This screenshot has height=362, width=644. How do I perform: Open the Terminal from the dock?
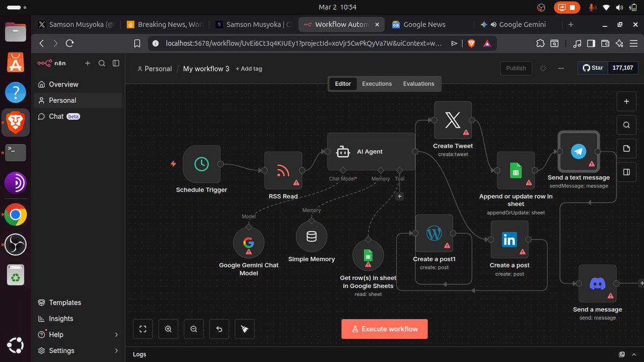pos(16,153)
